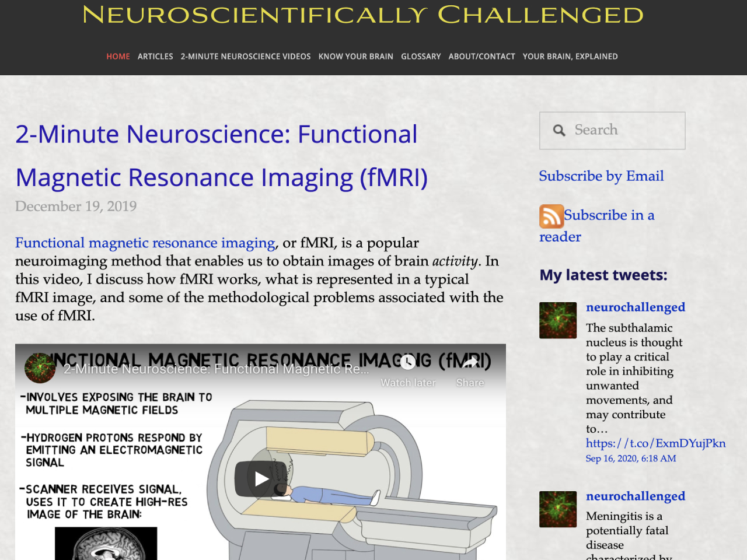Open neurochallenged profile on Meningitis tweet
Screen dimensions: 747x560
636,496
